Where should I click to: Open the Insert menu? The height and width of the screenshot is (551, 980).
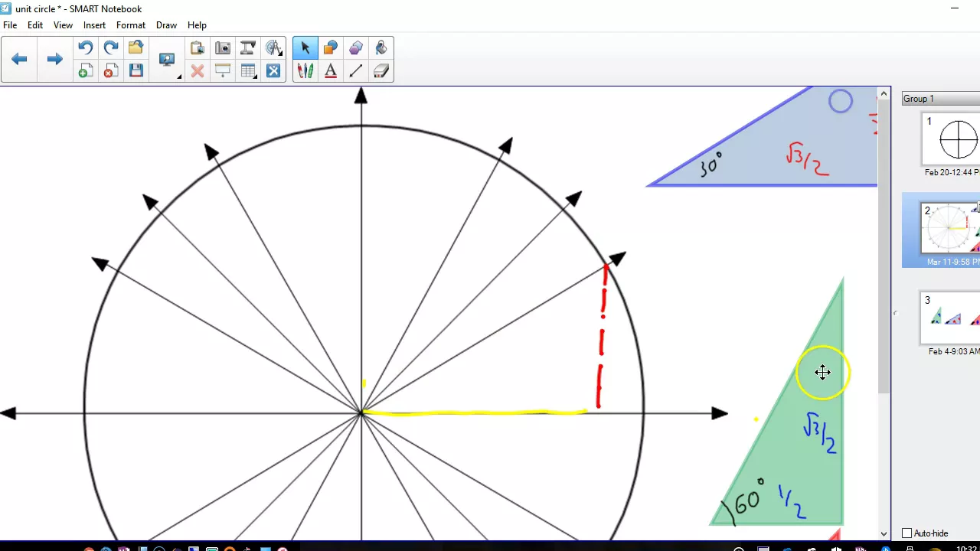coord(94,25)
